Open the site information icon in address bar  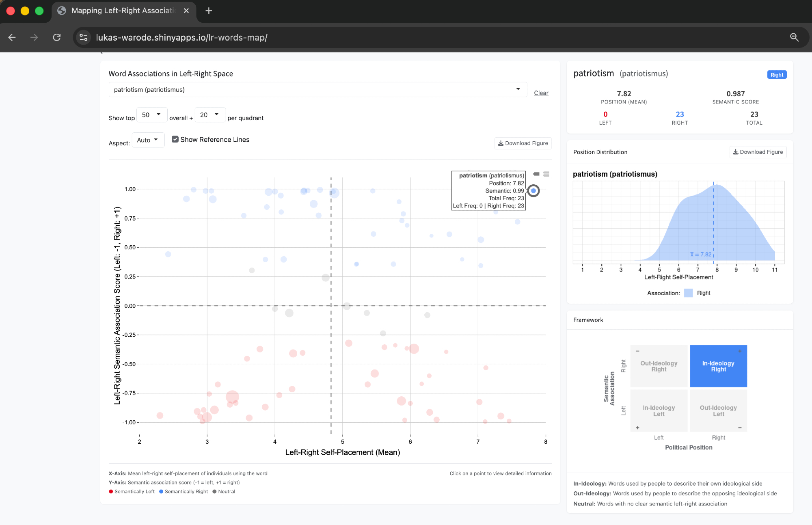point(83,37)
